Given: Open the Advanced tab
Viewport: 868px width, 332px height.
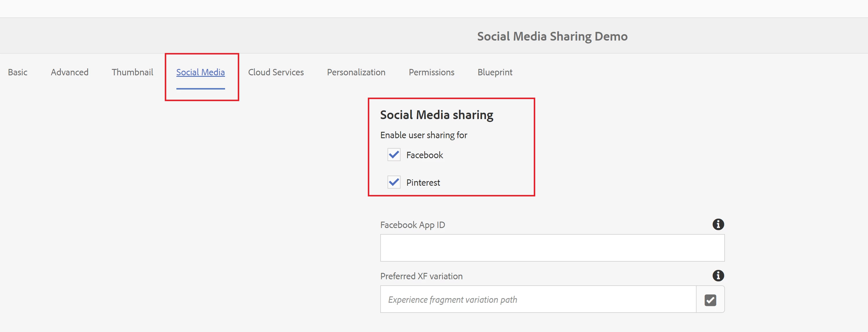Looking at the screenshot, I should click(70, 72).
